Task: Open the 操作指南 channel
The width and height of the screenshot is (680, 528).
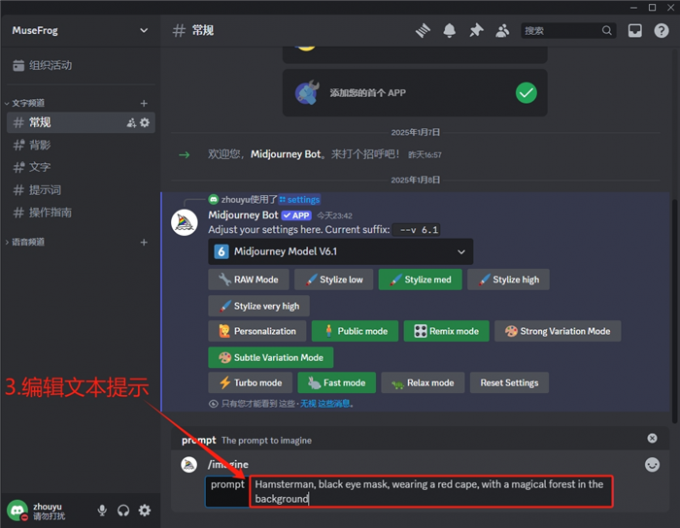Action: pyautogui.click(x=81, y=212)
